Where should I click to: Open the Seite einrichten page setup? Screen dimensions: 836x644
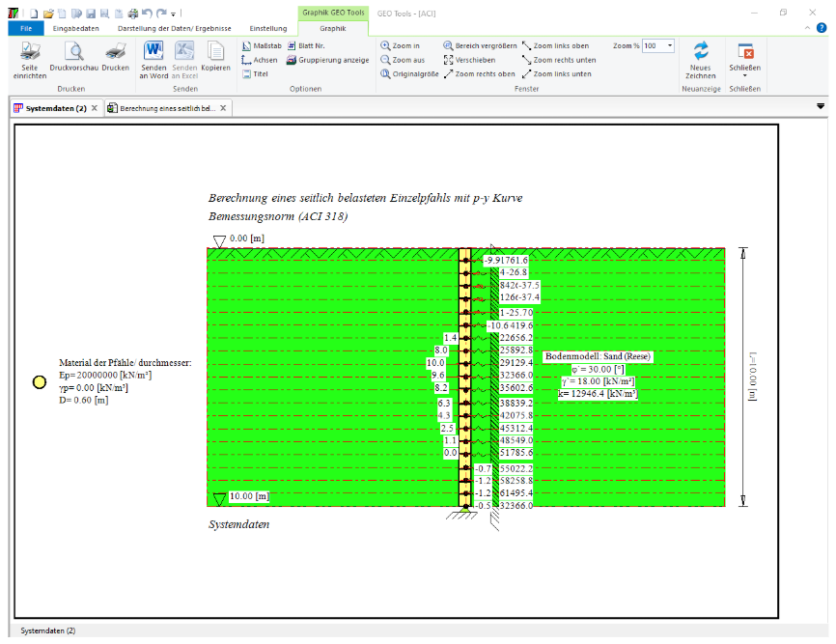click(x=30, y=60)
